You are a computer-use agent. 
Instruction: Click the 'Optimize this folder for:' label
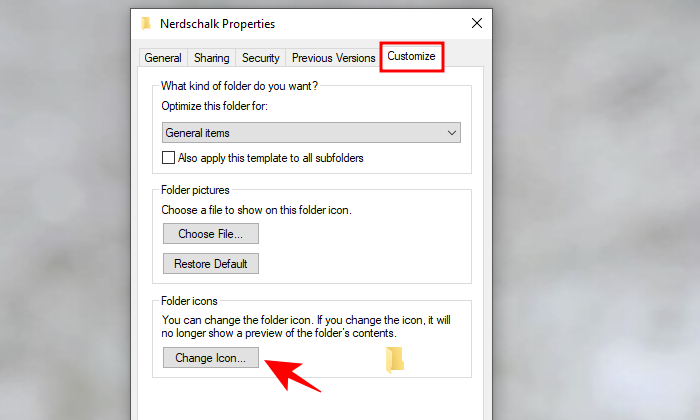tap(214, 106)
